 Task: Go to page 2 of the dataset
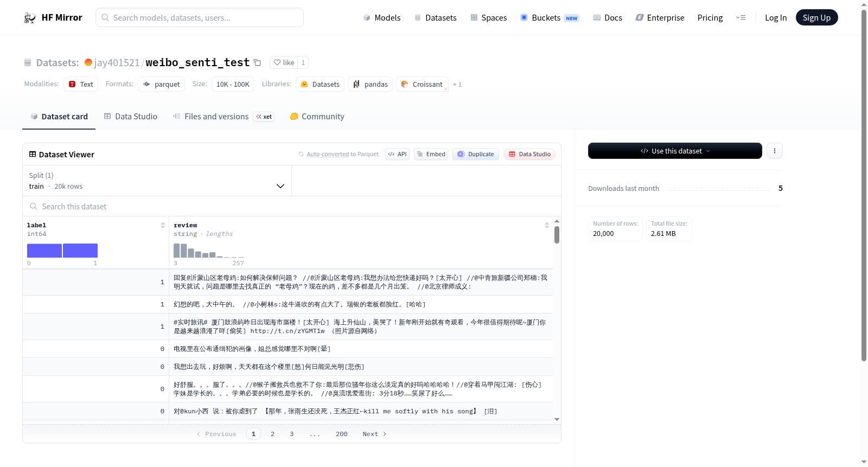pos(272,434)
